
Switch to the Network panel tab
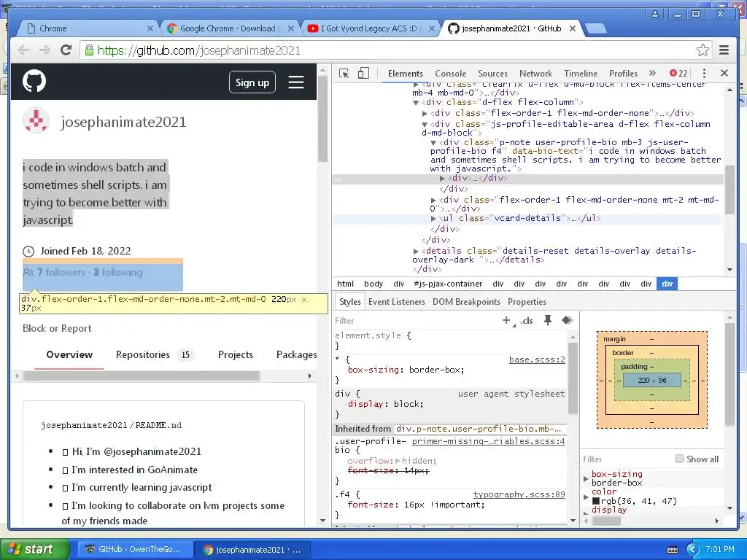point(535,74)
